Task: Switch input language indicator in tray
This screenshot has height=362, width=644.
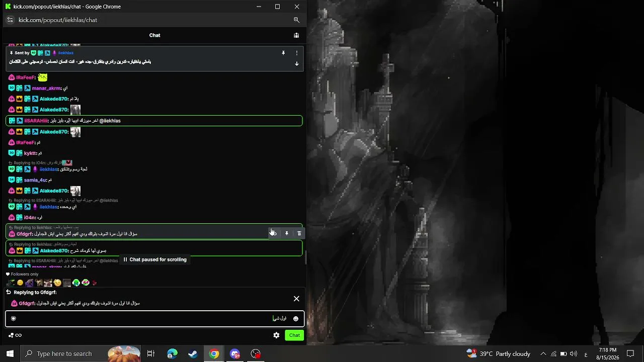Action: pyautogui.click(x=586, y=353)
